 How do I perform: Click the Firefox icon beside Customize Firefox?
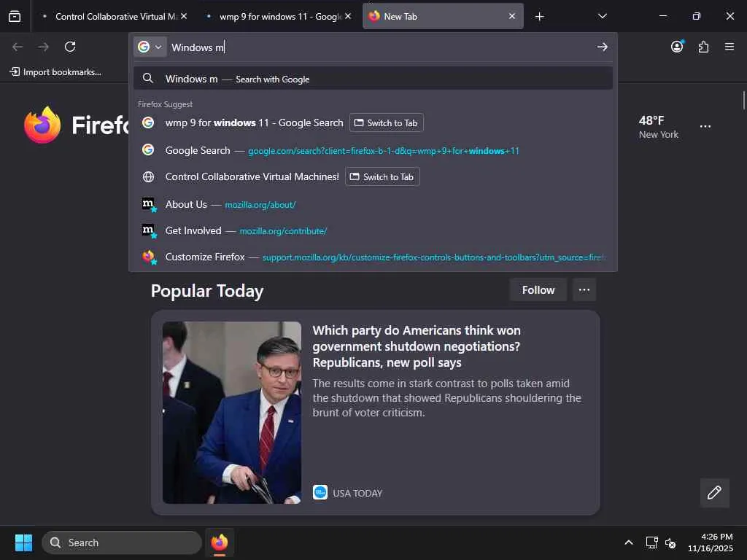[149, 257]
